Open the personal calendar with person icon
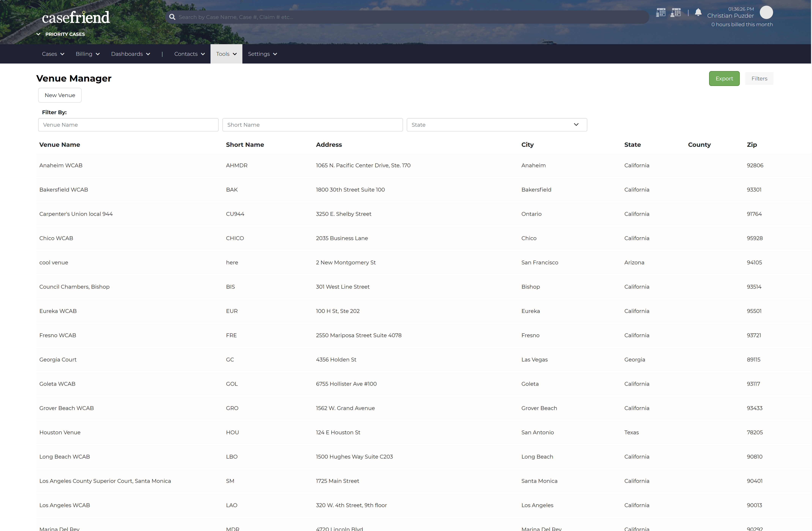Screen dimensions: 812x531 pyautogui.click(x=676, y=13)
